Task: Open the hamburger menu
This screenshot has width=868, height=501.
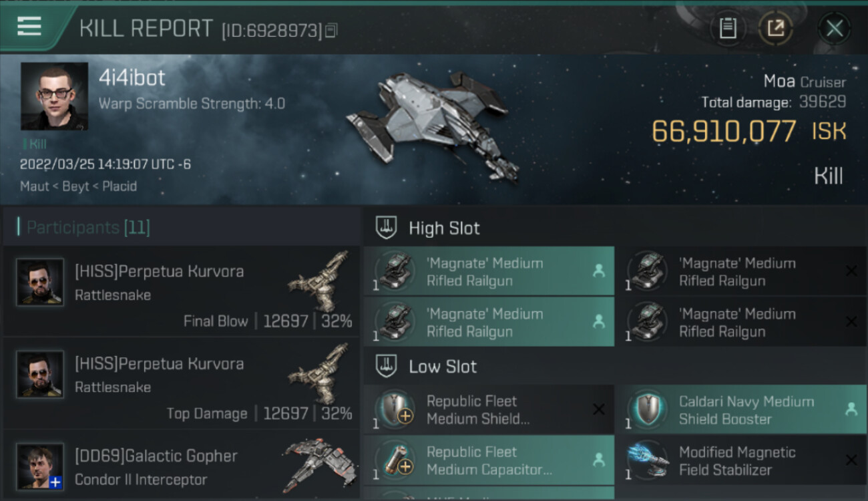Action: pyautogui.click(x=29, y=26)
